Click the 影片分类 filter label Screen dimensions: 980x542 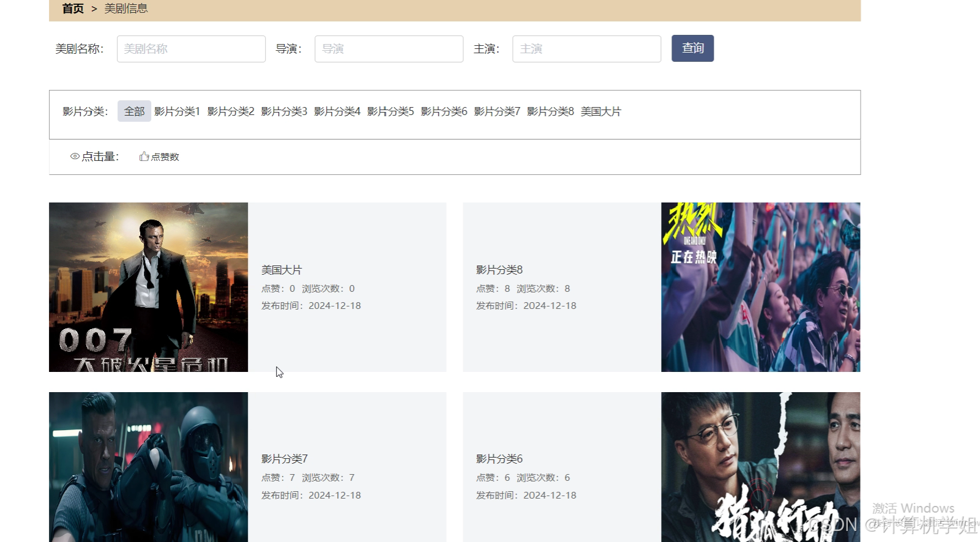pos(85,111)
